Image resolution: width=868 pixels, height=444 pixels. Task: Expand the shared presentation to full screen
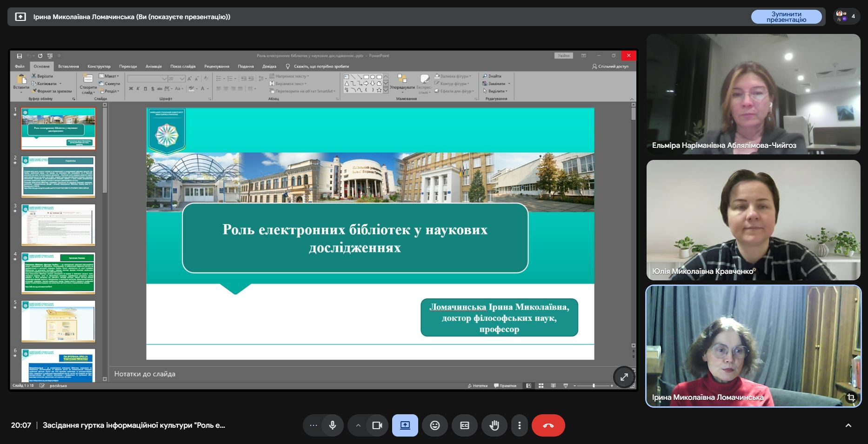624,377
